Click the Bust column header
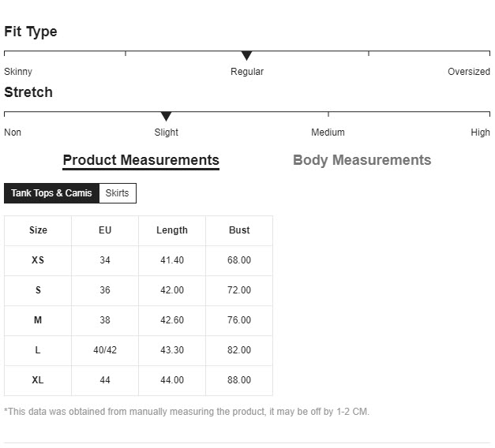The height and width of the screenshot is (448, 495). 239,230
